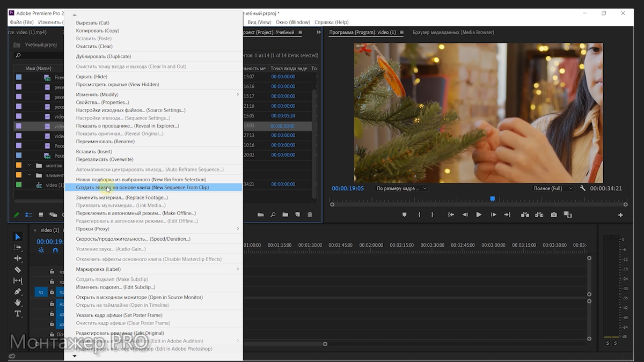
Task: Select the Selection arrow tool
Action: point(18,237)
